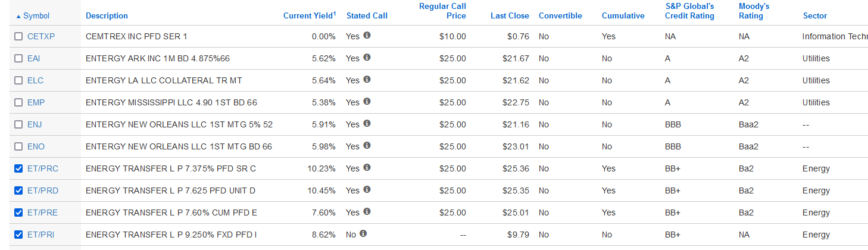Open Stated Call info icon for ENJ
The width and height of the screenshot is (868, 250).
tap(367, 124)
